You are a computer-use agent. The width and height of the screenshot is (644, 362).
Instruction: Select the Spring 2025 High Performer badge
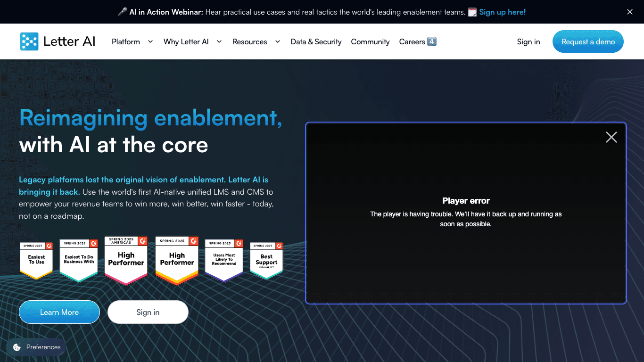point(177,261)
